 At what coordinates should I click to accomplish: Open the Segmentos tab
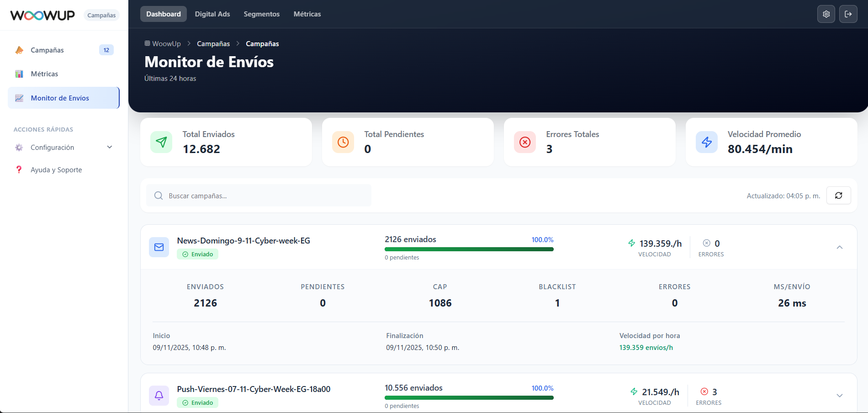point(261,14)
